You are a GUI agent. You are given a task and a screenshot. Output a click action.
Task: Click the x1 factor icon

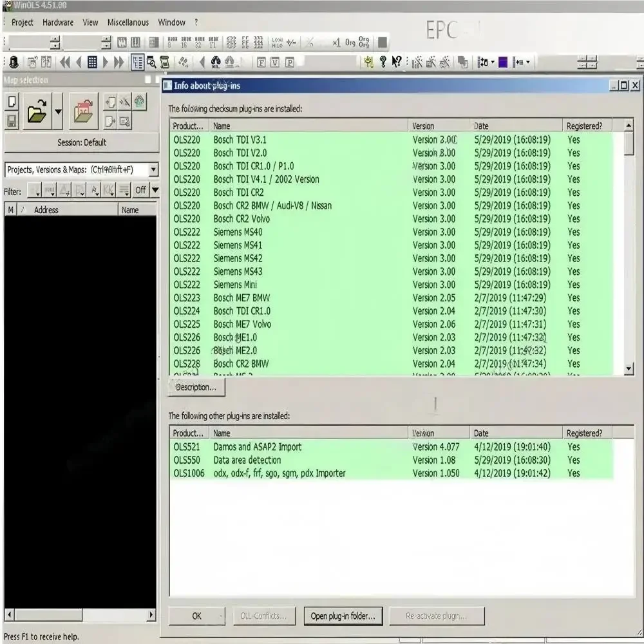pos(336,43)
